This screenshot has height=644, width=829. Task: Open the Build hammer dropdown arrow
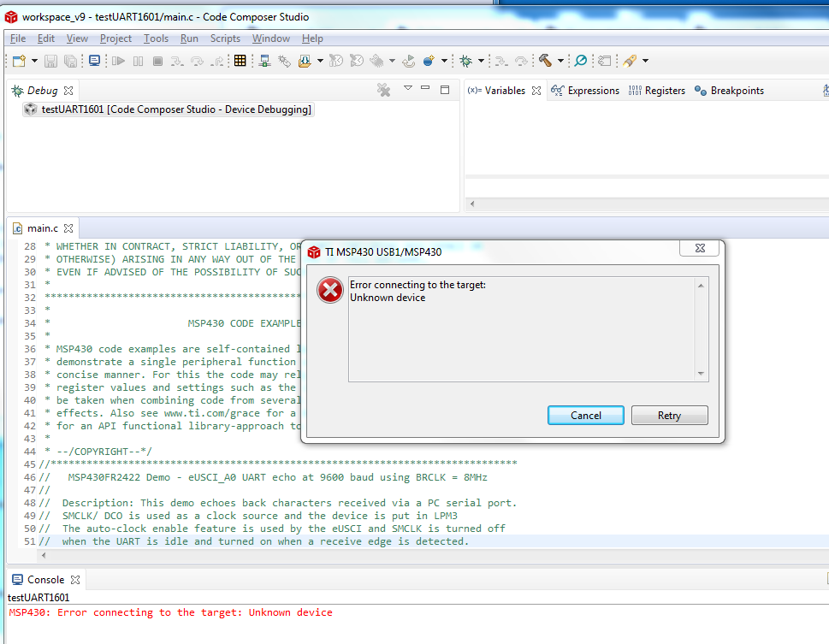[560, 61]
